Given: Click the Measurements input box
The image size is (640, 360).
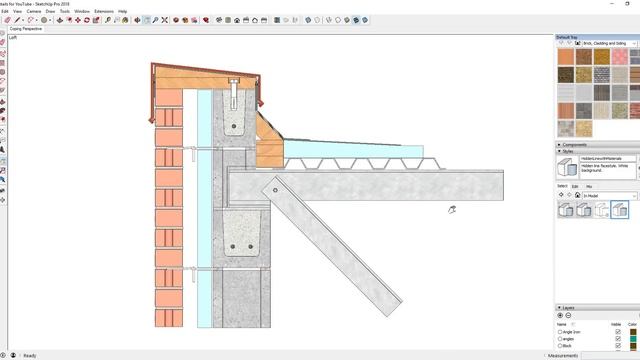Looking at the screenshot, I should coord(610,356).
